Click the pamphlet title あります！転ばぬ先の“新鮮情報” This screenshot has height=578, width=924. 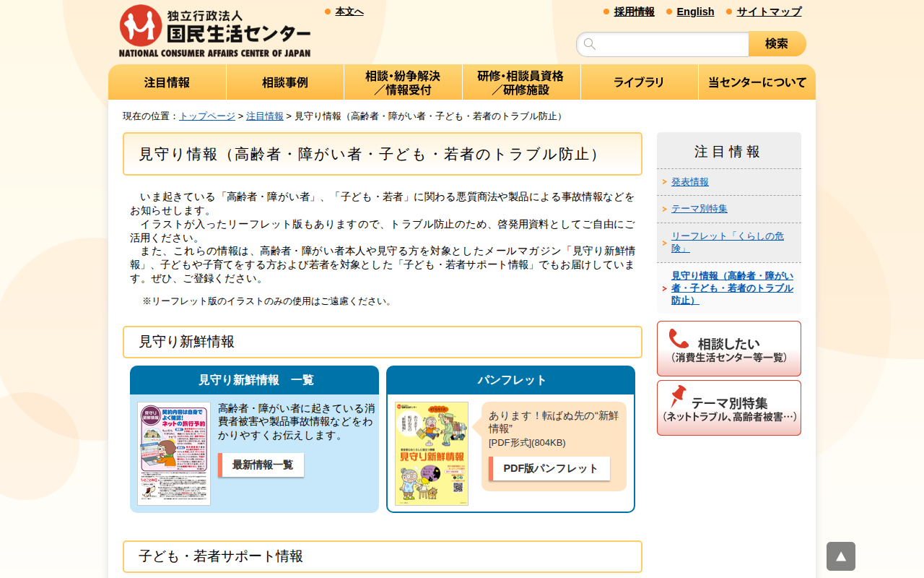coord(554,422)
